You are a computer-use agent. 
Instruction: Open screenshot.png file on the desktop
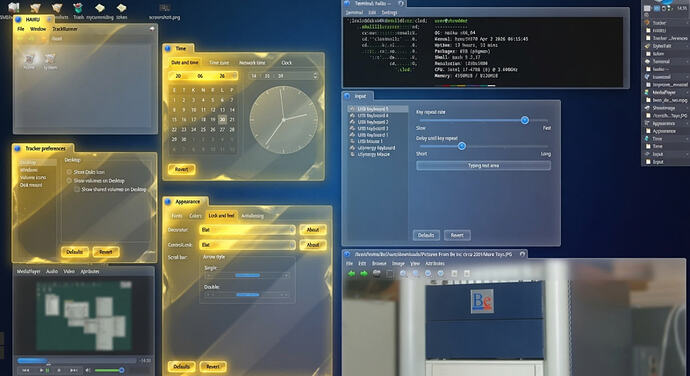(165, 12)
